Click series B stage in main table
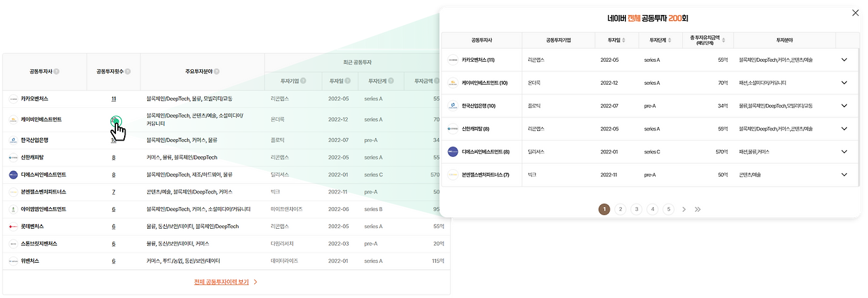Viewport: 868px width, 298px height. (x=374, y=209)
